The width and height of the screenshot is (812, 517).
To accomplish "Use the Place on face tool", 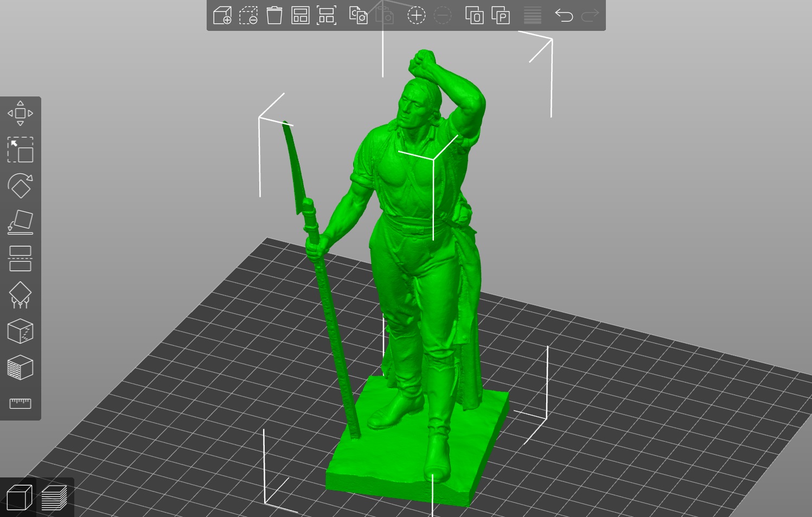I will [20, 222].
